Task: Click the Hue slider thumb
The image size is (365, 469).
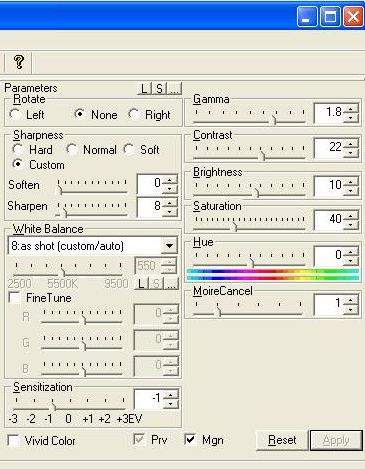Action: click(x=252, y=263)
